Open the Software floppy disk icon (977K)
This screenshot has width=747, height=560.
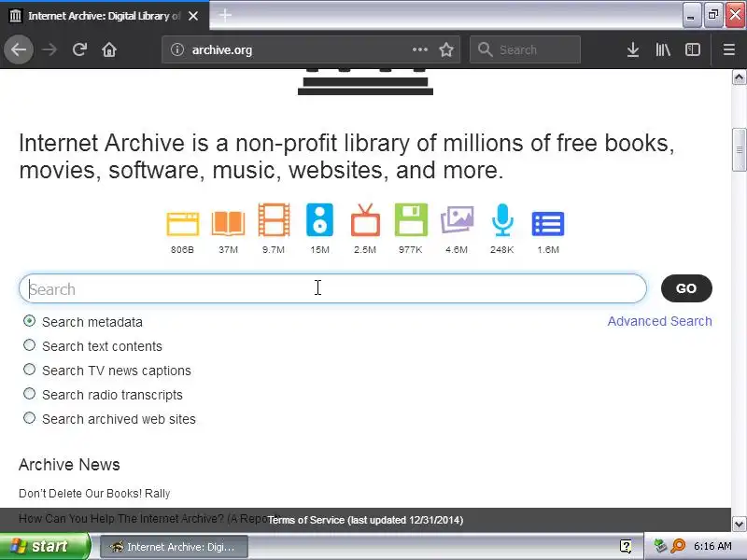coord(411,220)
